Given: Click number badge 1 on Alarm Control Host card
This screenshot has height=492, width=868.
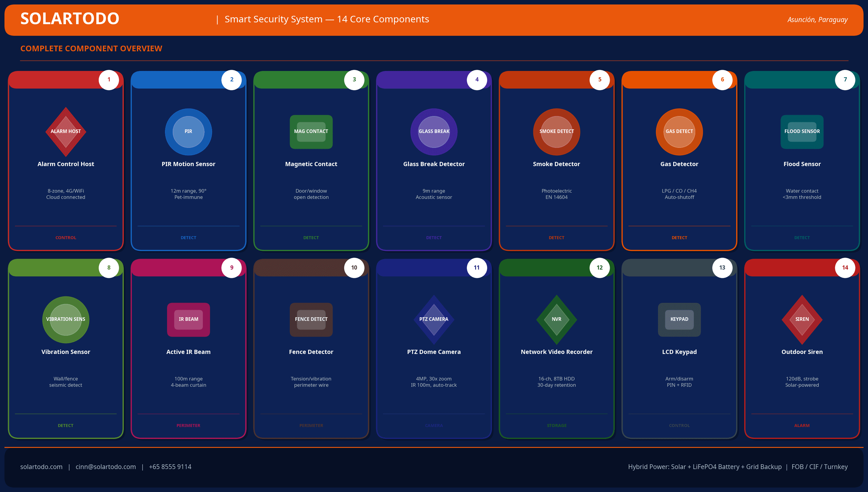Looking at the screenshot, I should click(x=109, y=80).
